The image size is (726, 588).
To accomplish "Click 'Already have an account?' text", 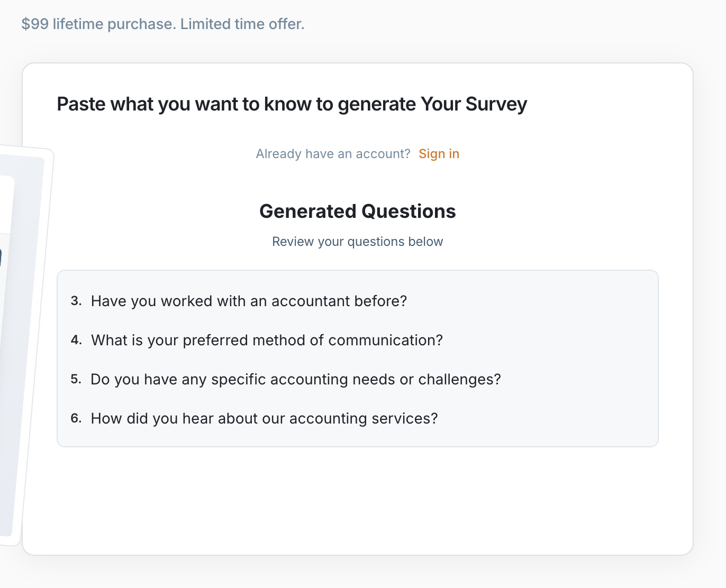I will [x=333, y=154].
